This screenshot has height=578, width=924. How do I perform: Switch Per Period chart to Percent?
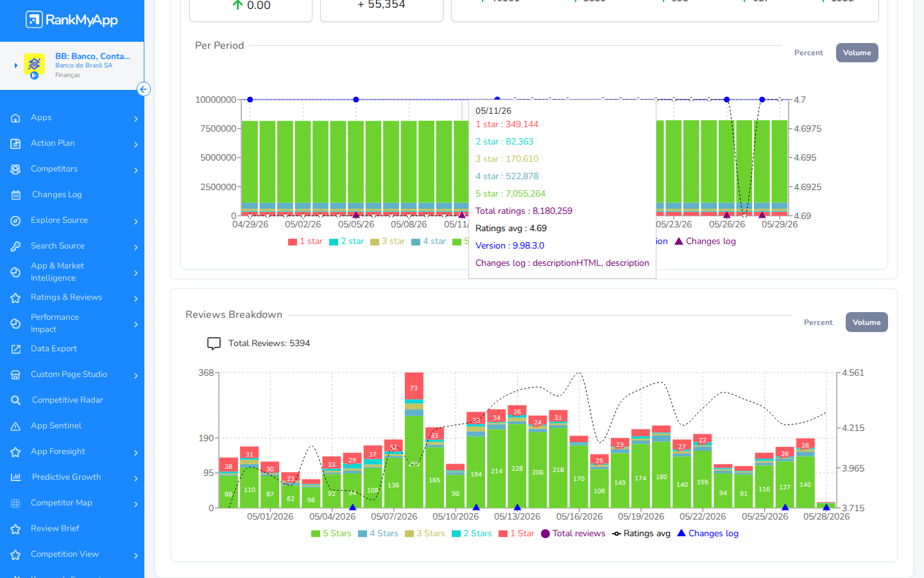pos(809,53)
